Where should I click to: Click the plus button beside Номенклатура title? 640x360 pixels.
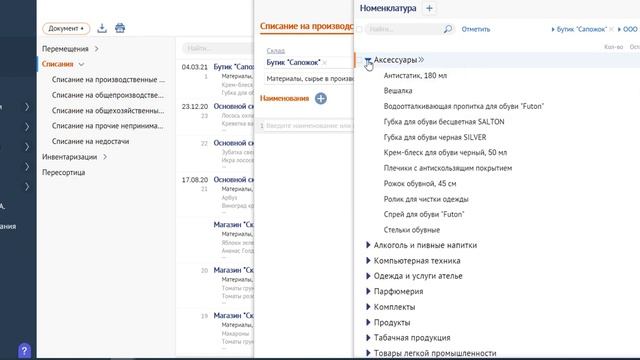[429, 8]
